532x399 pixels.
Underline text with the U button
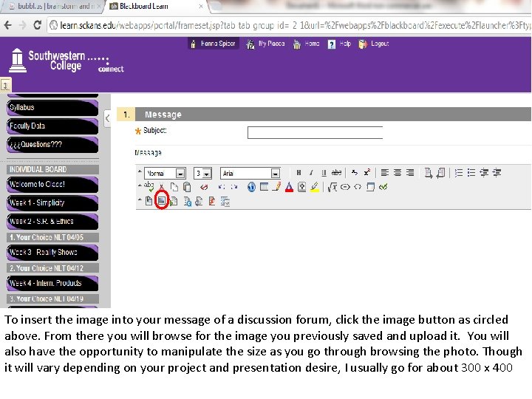pos(324,173)
